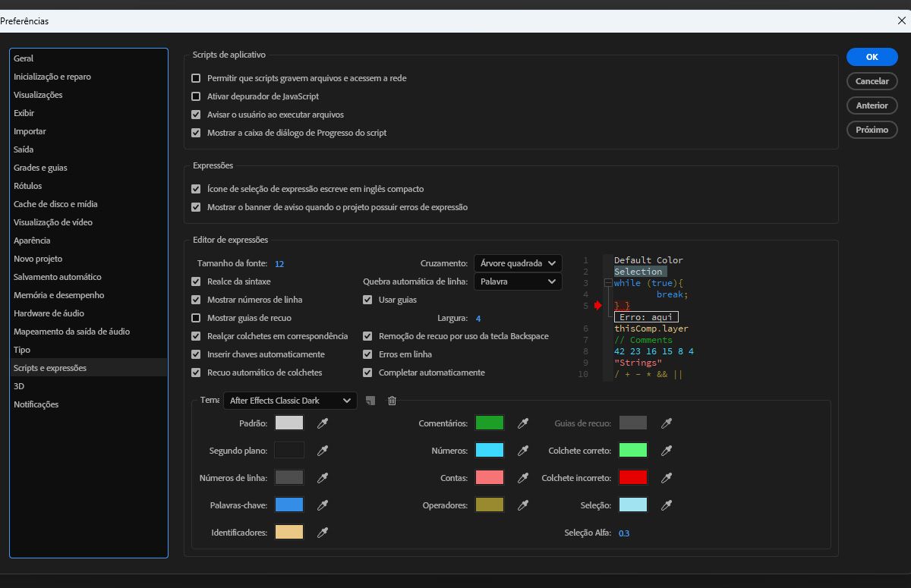Enable Permitir que scripts gravem arquivos checkbox
This screenshot has height=588, width=911.
click(196, 78)
